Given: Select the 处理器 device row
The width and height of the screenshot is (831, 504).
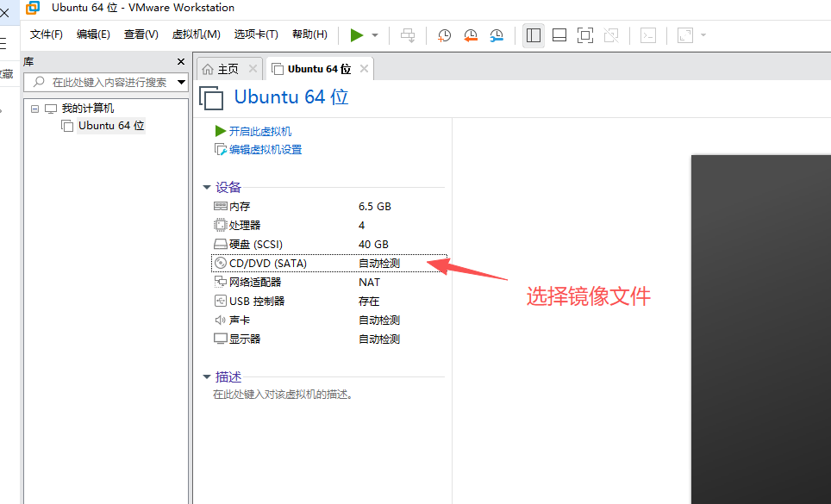Looking at the screenshot, I should 328,226.
